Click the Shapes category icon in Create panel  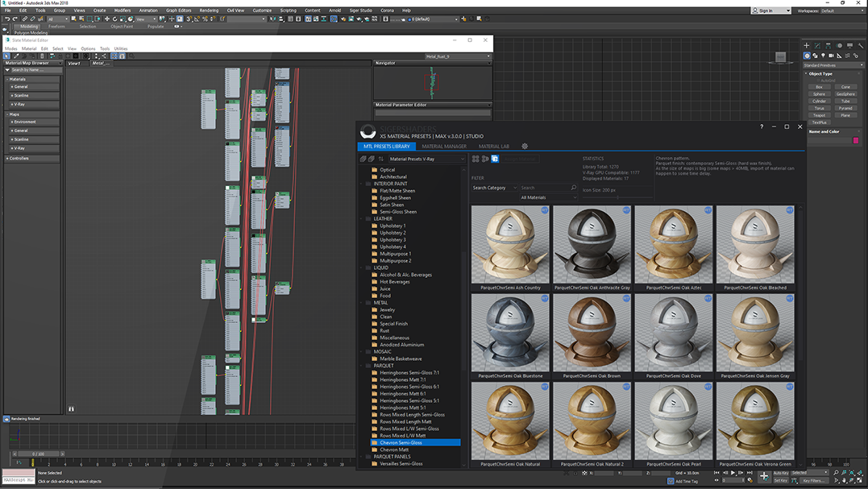pos(816,56)
